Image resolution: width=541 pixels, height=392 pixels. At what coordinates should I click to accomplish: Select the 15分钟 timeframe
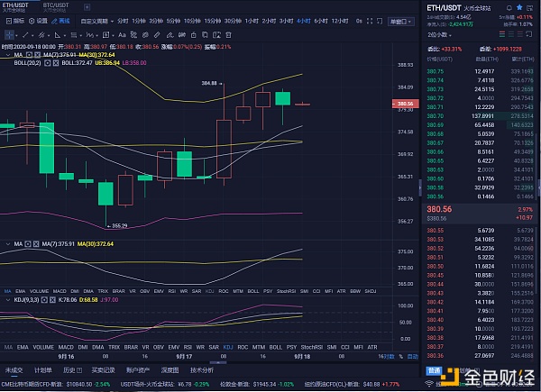coord(210,20)
